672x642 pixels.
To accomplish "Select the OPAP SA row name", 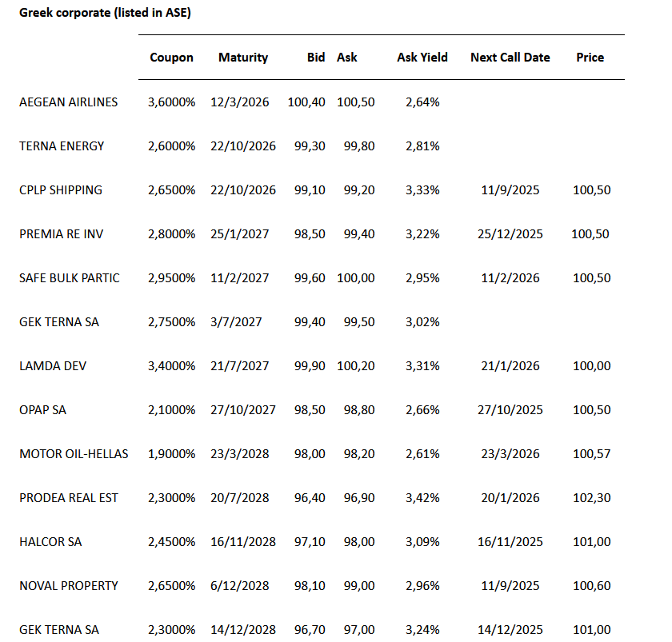I will point(43,410).
